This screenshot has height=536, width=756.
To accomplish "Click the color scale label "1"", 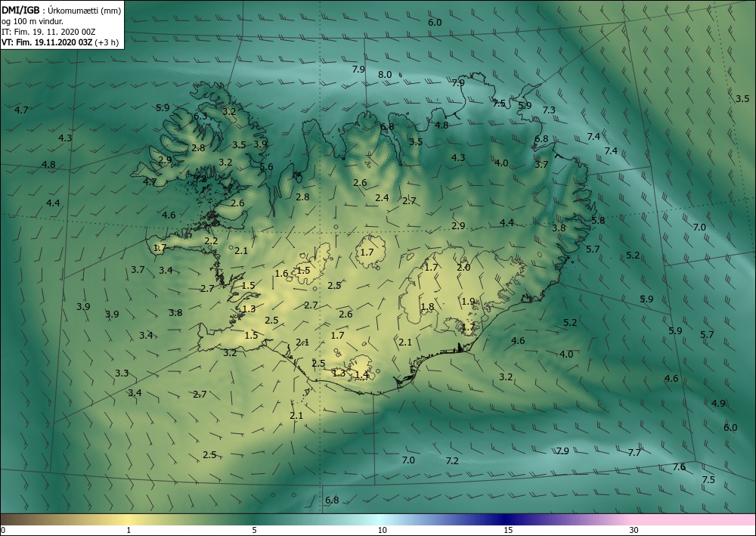I will coord(129,531).
